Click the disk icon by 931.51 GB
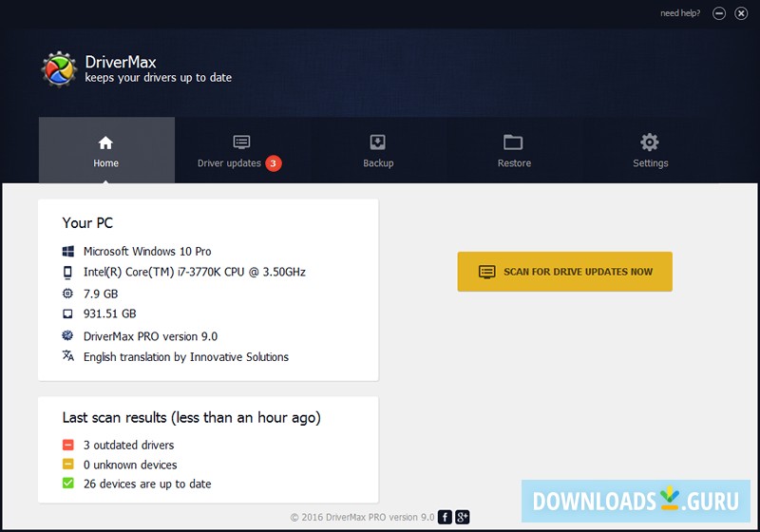760x532 pixels. tap(67, 313)
